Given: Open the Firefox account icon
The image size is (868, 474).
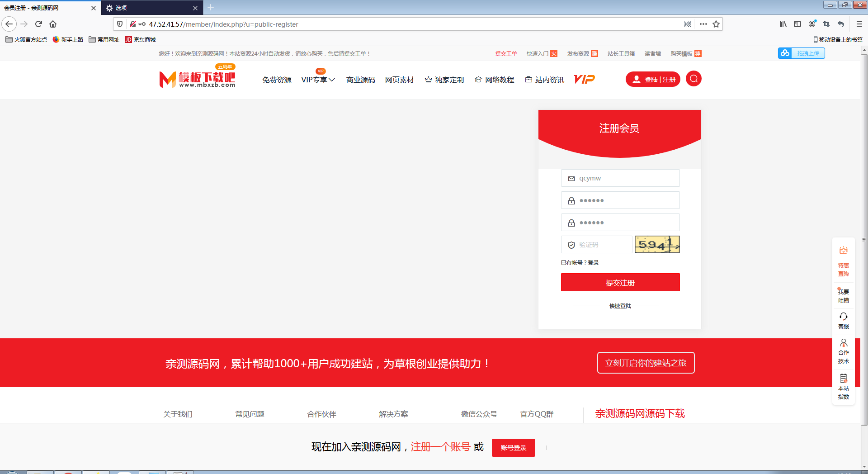Looking at the screenshot, I should tap(812, 24).
